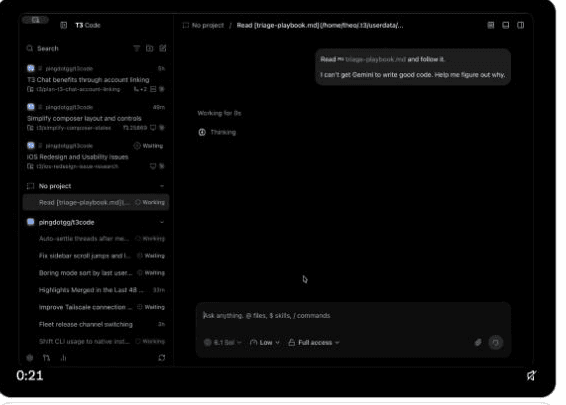Start a new thread with the compose icon
Image resolution: width=566 pixels, height=405 pixels.
163,48
